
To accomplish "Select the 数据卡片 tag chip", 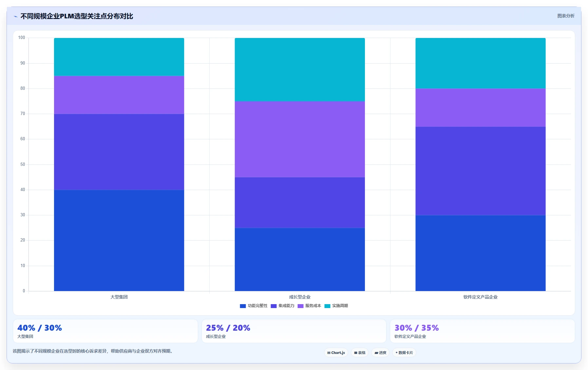I will pyautogui.click(x=404, y=353).
